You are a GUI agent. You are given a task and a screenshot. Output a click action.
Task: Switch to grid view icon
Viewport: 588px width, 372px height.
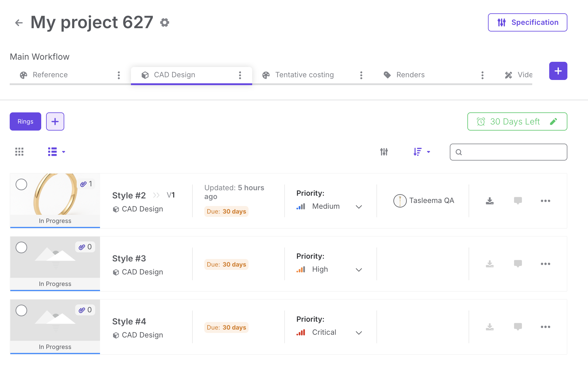click(x=19, y=152)
